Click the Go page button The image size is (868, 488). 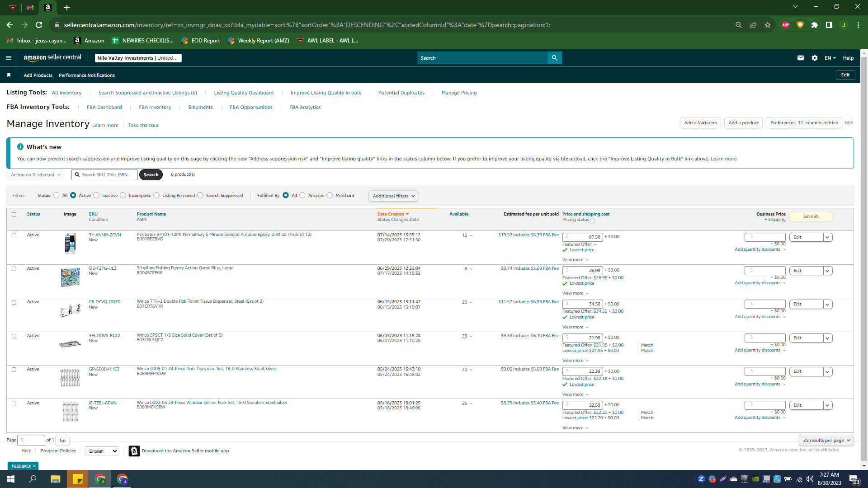click(x=62, y=440)
